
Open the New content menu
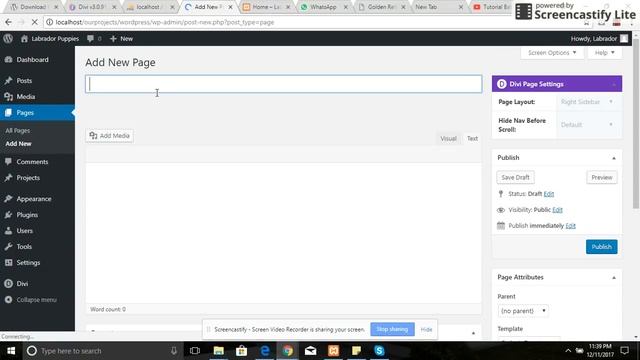122,38
